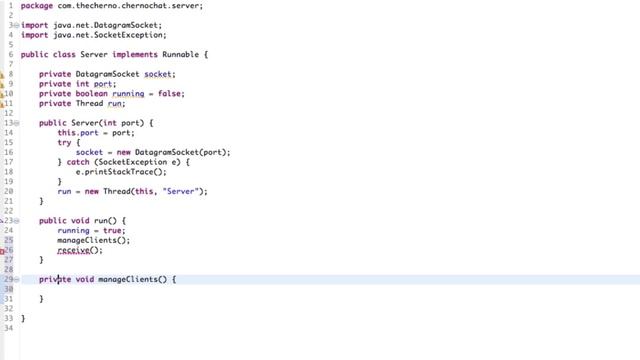This screenshot has height=360, width=640.
Task: Click line number 16 in the gutter
Action: pyautogui.click(x=9, y=153)
